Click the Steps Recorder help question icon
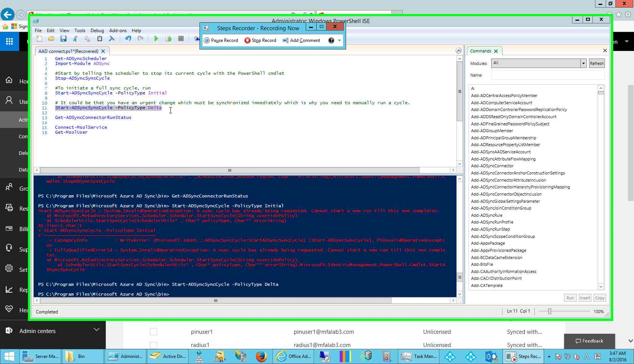This screenshot has height=364, width=634. 331,40
